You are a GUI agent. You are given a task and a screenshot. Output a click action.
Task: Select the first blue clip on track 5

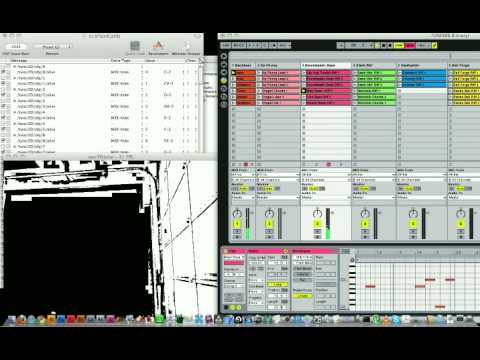[x=424, y=73]
